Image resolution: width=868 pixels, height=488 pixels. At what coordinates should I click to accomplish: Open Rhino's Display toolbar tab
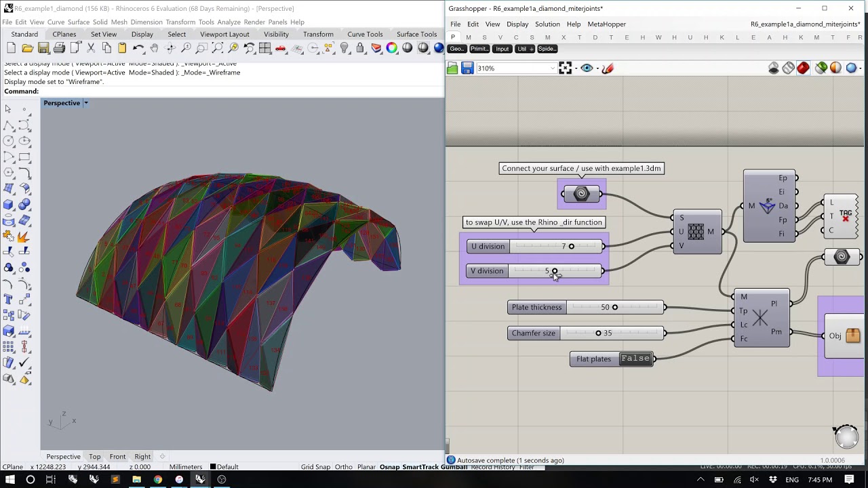click(142, 34)
